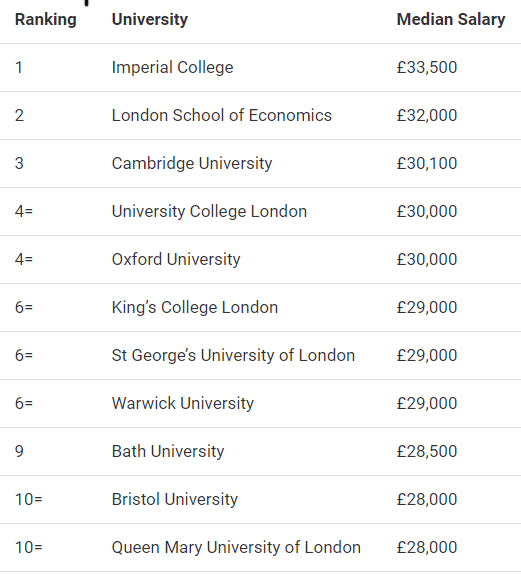Click the £32,000 salary value
This screenshot has height=574, width=521.
tap(427, 115)
